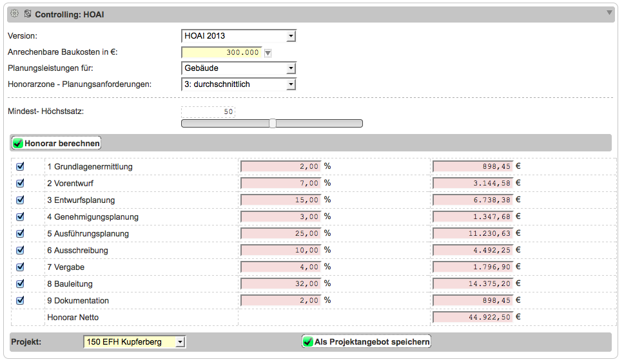Viewport: 624px width, 364px height.
Task: Click the Entwurfsplanung amount field 6.738,38
Action: (473, 200)
